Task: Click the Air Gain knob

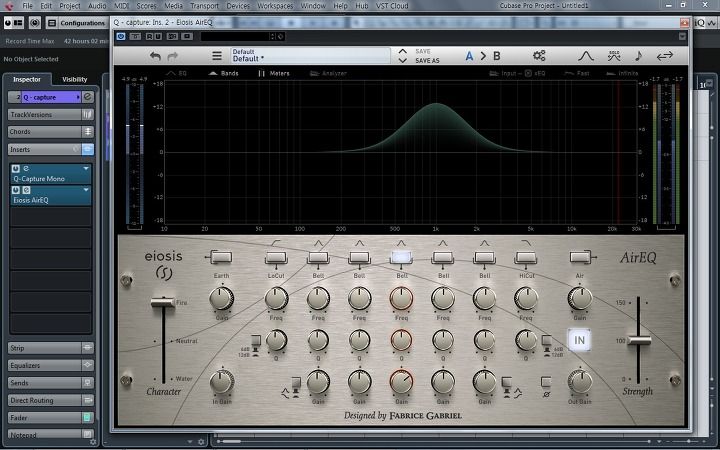Action: 579,298
